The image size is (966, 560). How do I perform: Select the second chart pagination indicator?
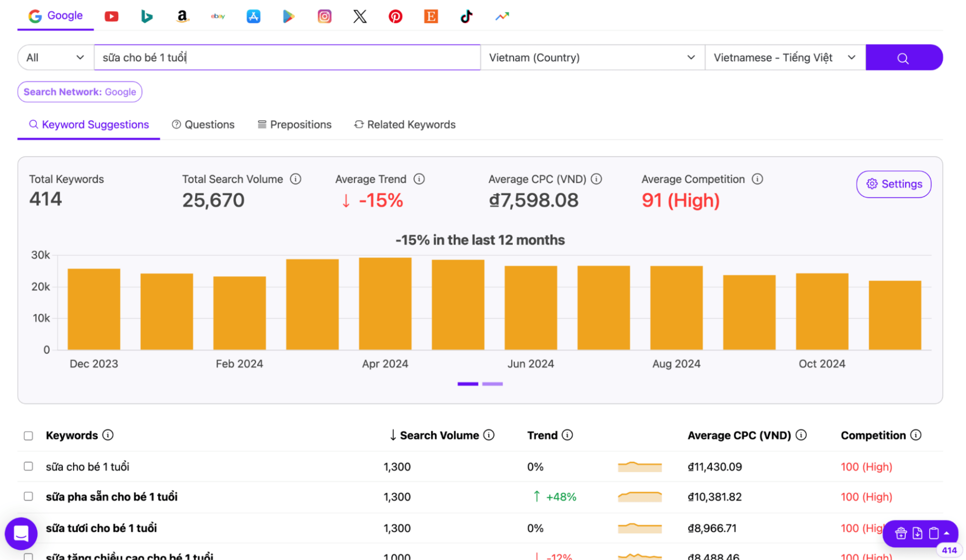[x=493, y=384]
